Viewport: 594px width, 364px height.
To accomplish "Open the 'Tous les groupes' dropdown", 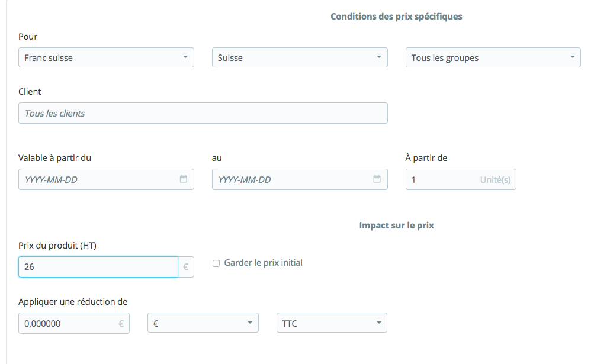I will click(x=493, y=57).
